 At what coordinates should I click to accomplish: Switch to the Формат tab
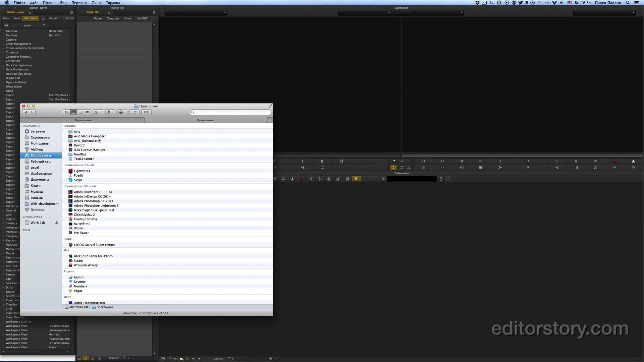click(x=54, y=18)
